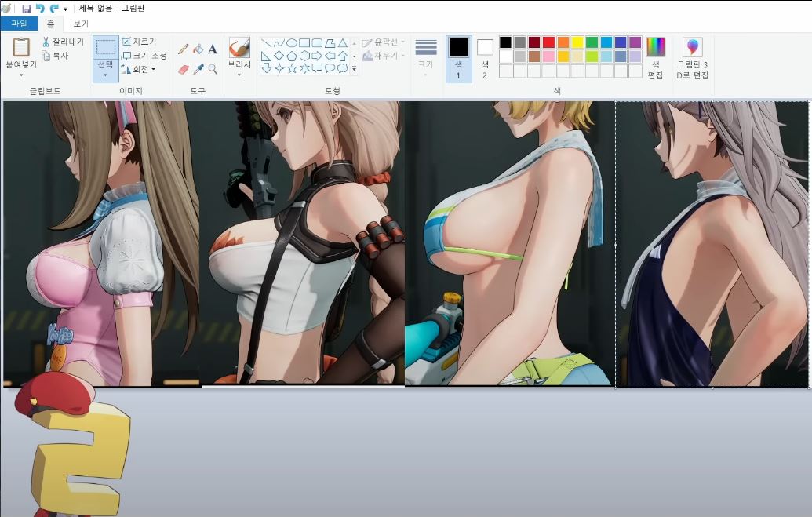The width and height of the screenshot is (812, 517).
Task: Click the 크기 조정 (Resize) button
Action: click(x=144, y=56)
